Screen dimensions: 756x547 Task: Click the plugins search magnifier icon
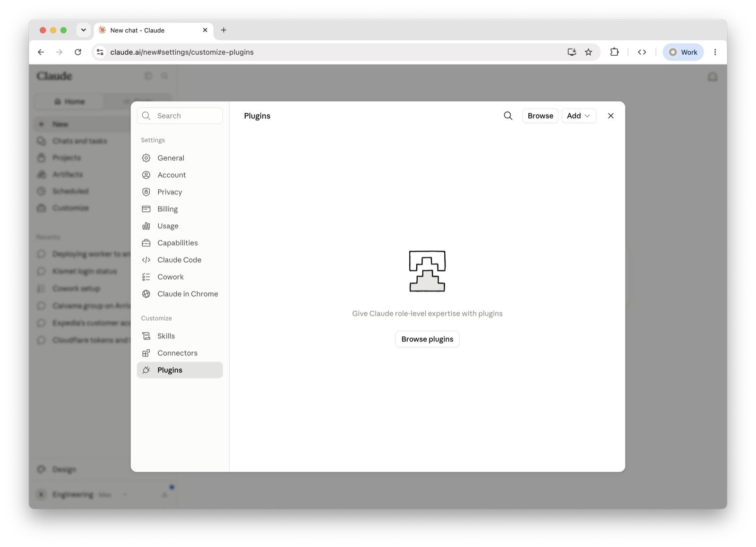(508, 116)
